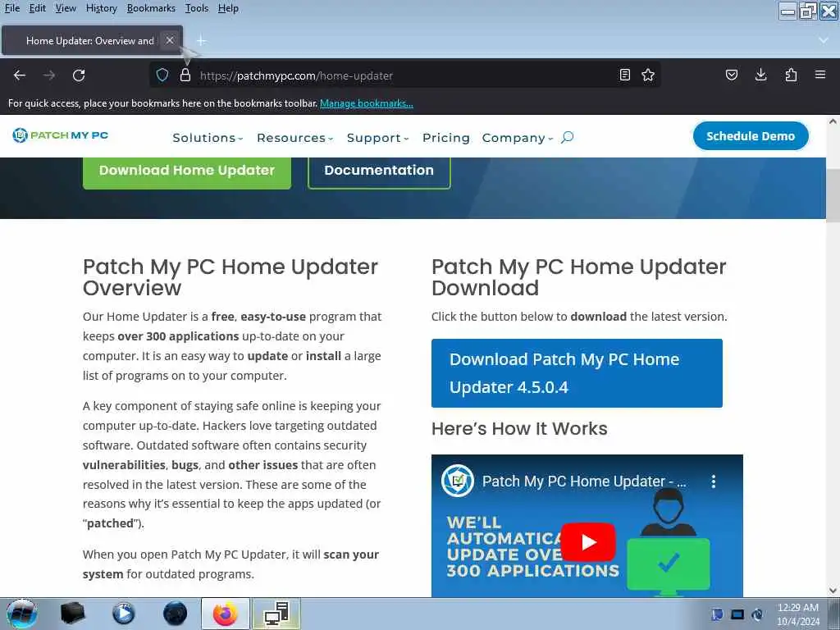
Task: Open the Pricing page
Action: pos(445,138)
